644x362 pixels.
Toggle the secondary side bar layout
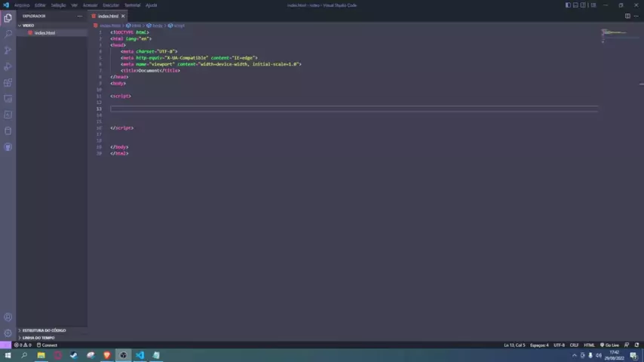tap(583, 5)
